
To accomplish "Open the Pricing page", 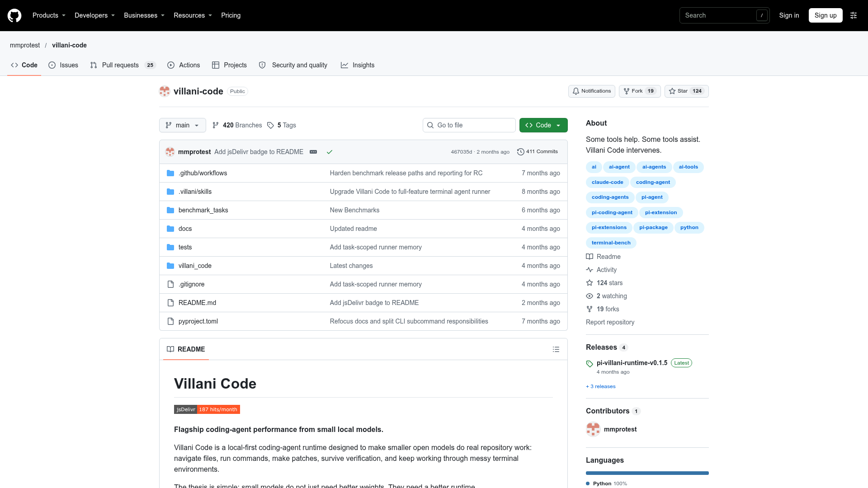I will [231, 15].
